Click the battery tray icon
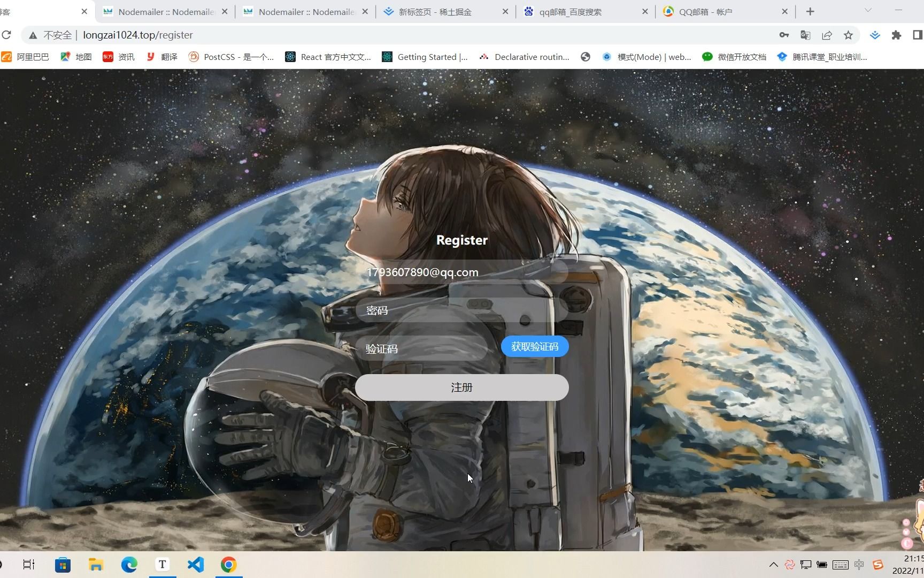Image resolution: width=924 pixels, height=578 pixels. 822,565
